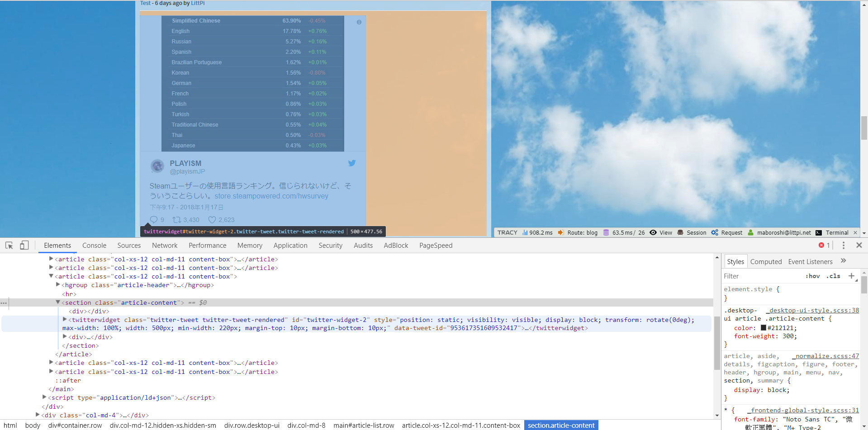This screenshot has height=430, width=868.
Task: Select the Computed sidebar tab
Action: pos(766,261)
